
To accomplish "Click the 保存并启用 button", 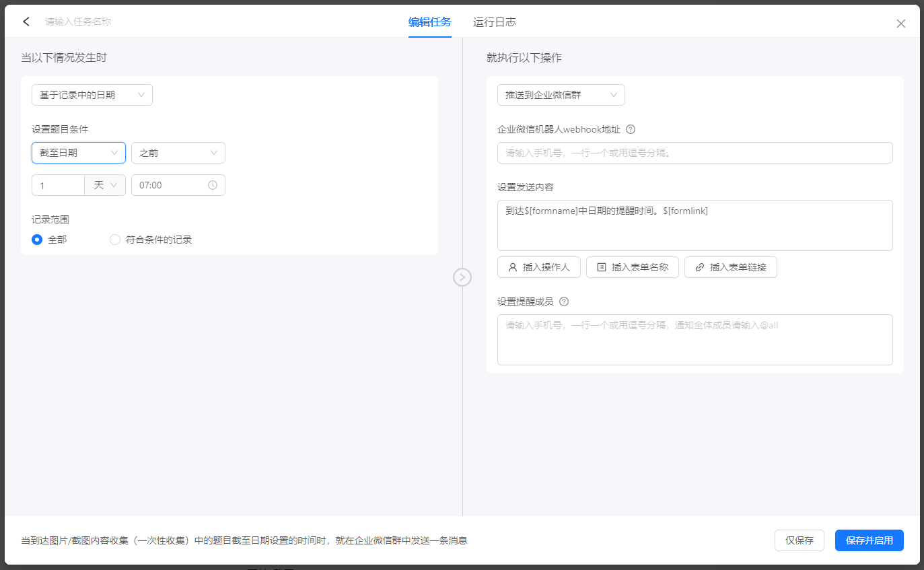I will pos(869,540).
